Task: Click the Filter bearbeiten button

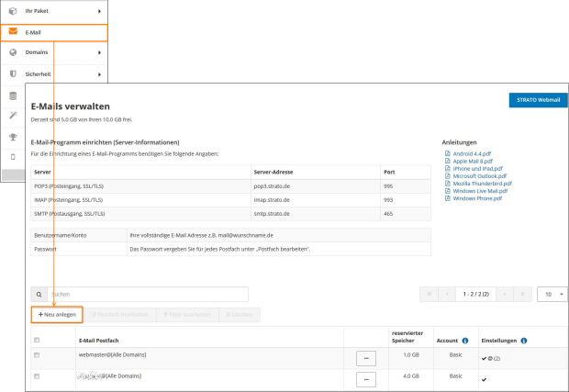Action: pyautogui.click(x=187, y=314)
